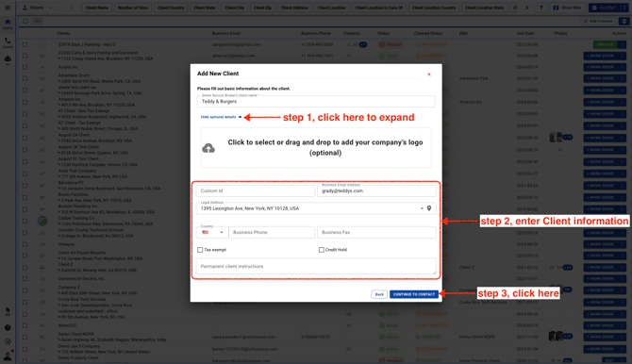
Task: Filter by Client Location Country chip
Action: [x=434, y=8]
